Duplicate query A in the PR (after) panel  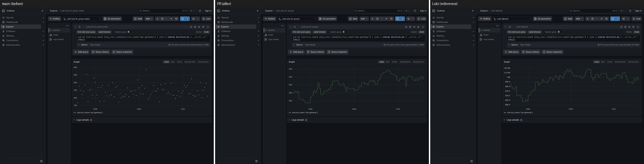[x=410, y=27]
